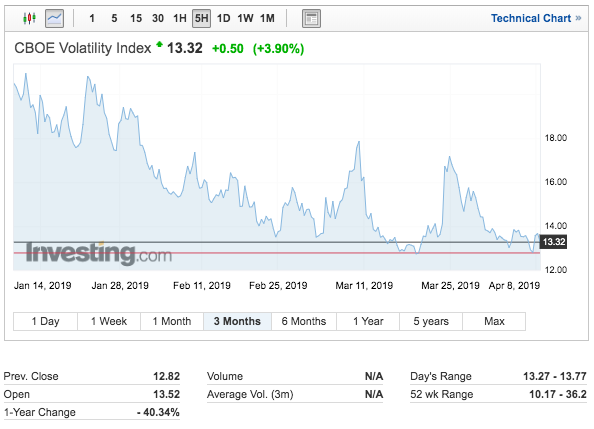Viewport: 594px width, 429px height.
Task: Select the Max range tab
Action: [x=494, y=321]
